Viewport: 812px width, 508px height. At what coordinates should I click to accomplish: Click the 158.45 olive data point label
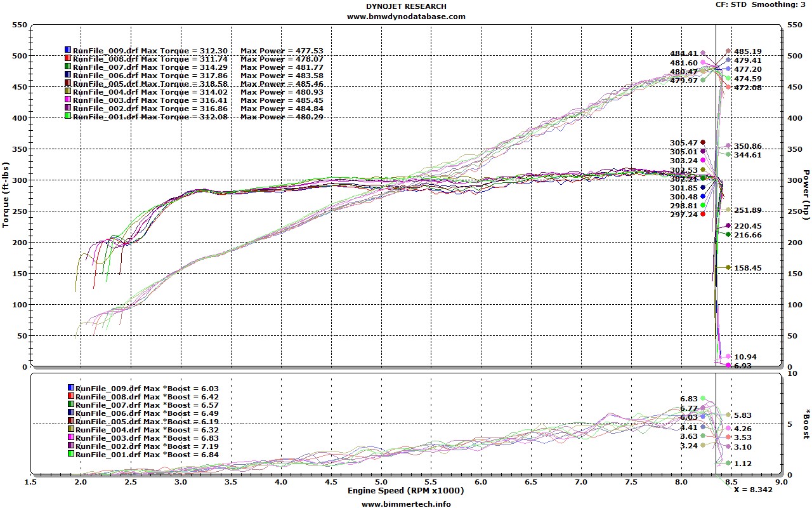[x=747, y=268]
